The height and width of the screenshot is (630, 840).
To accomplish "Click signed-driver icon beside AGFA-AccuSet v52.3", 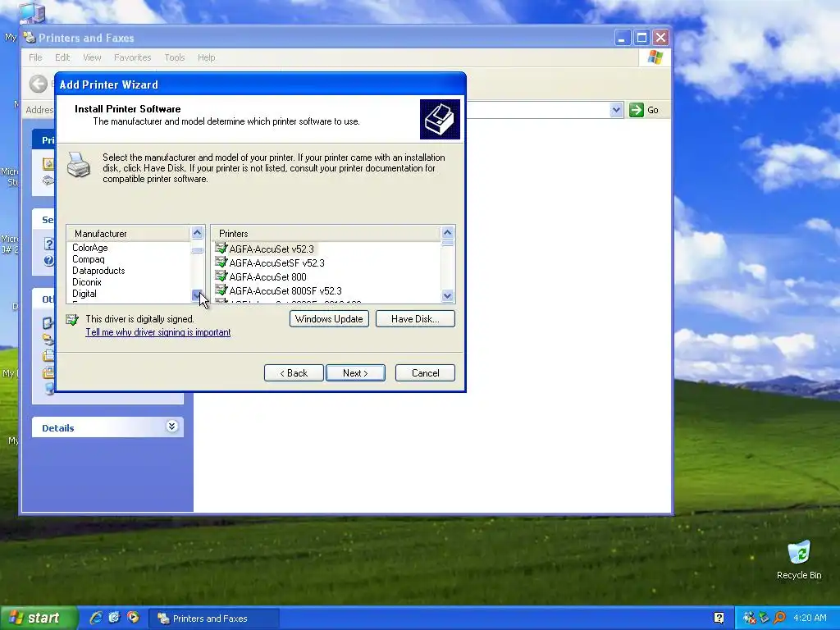I will tap(221, 248).
